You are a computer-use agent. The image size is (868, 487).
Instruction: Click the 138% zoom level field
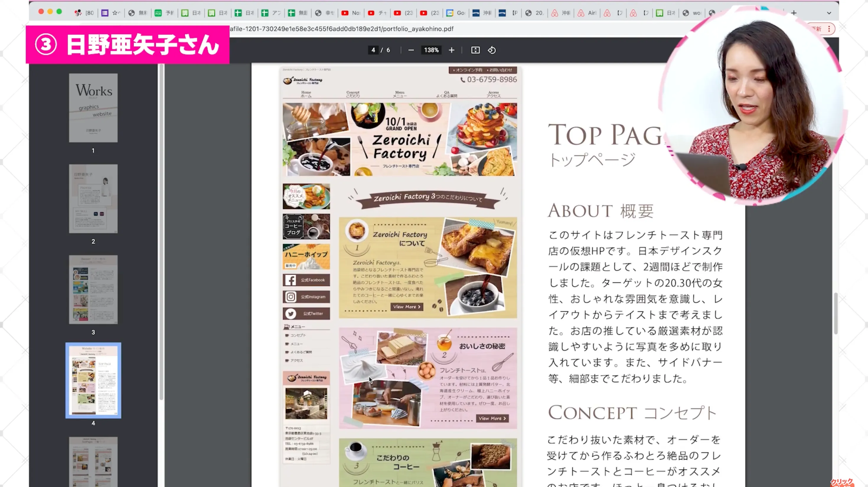tap(431, 50)
